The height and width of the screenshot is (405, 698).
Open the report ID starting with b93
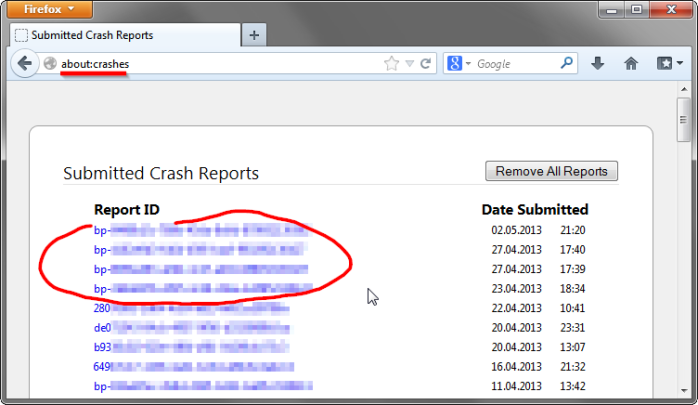[x=191, y=347]
